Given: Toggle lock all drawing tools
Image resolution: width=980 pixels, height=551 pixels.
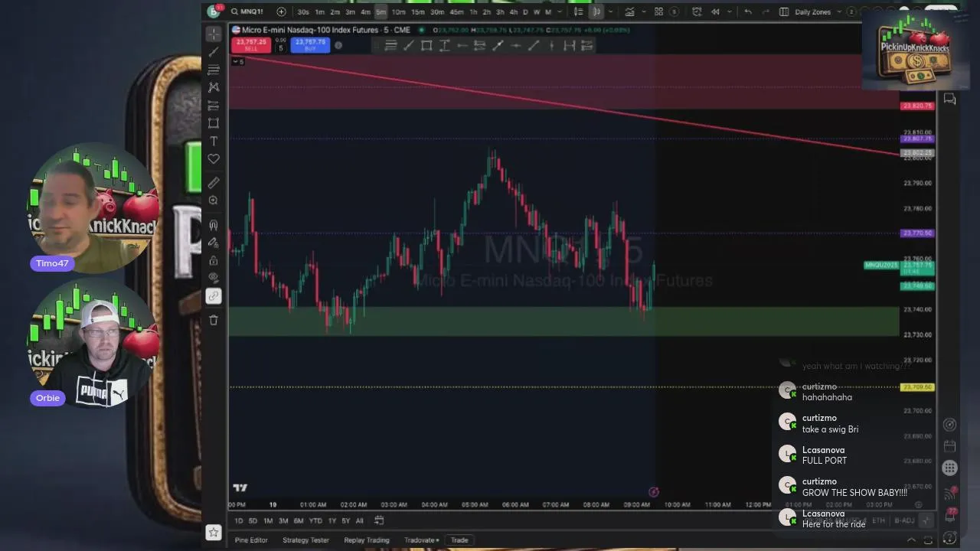Looking at the screenshot, I should click(x=214, y=261).
